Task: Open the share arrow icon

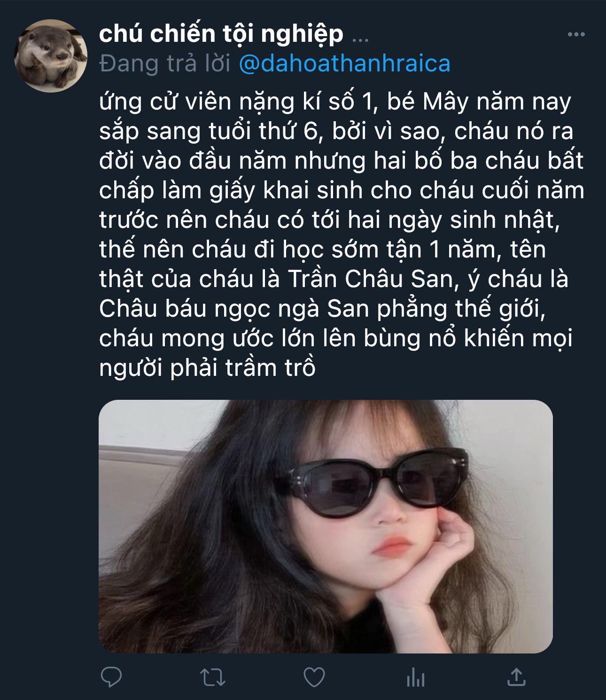Action: 516,677
